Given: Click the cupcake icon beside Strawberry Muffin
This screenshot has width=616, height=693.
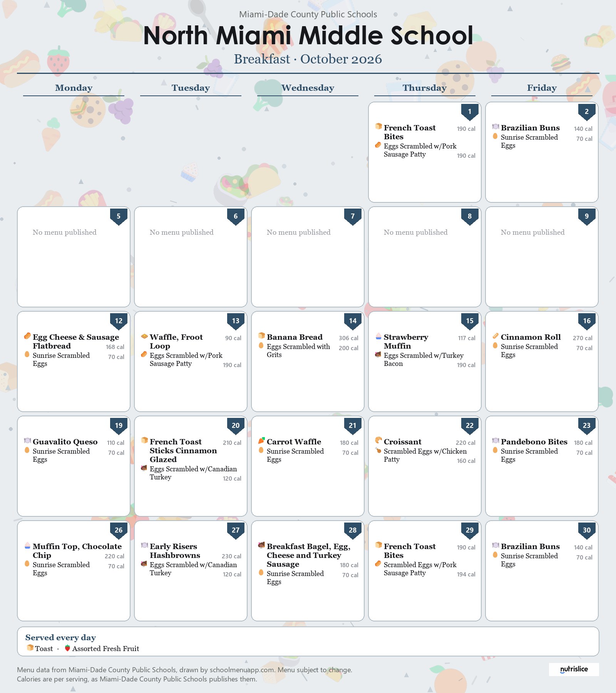Looking at the screenshot, I should click(378, 336).
